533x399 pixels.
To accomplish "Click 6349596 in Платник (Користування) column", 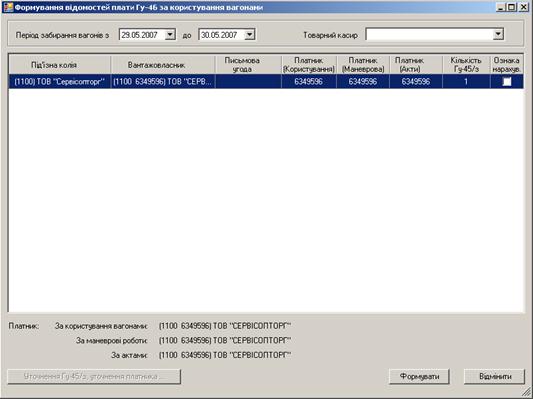I will pyautogui.click(x=309, y=82).
